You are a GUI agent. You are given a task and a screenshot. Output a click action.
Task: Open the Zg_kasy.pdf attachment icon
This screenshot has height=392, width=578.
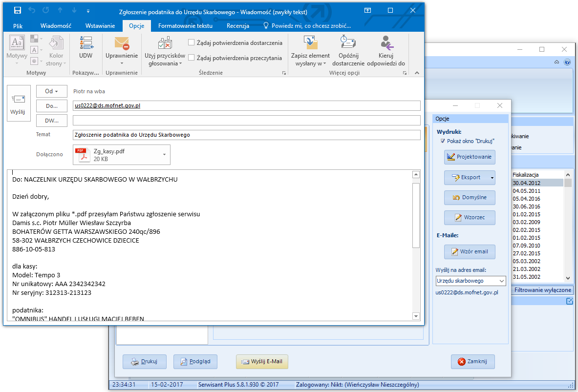(81, 155)
